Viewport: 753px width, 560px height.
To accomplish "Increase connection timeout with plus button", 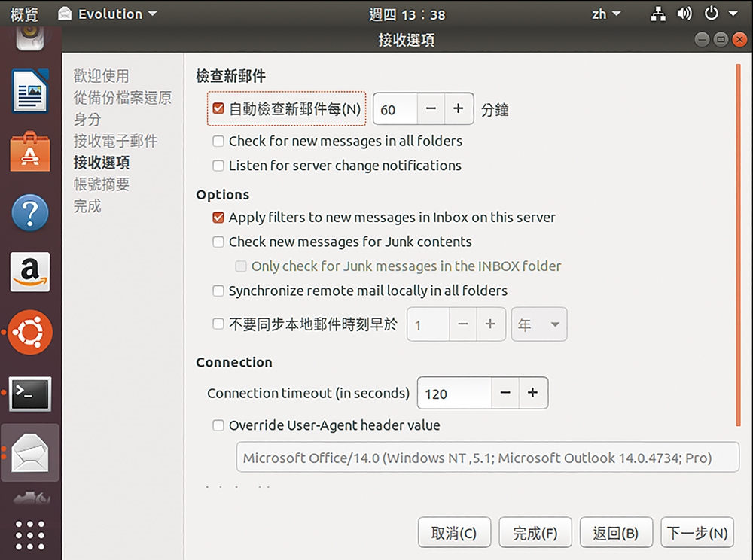I will (x=532, y=393).
